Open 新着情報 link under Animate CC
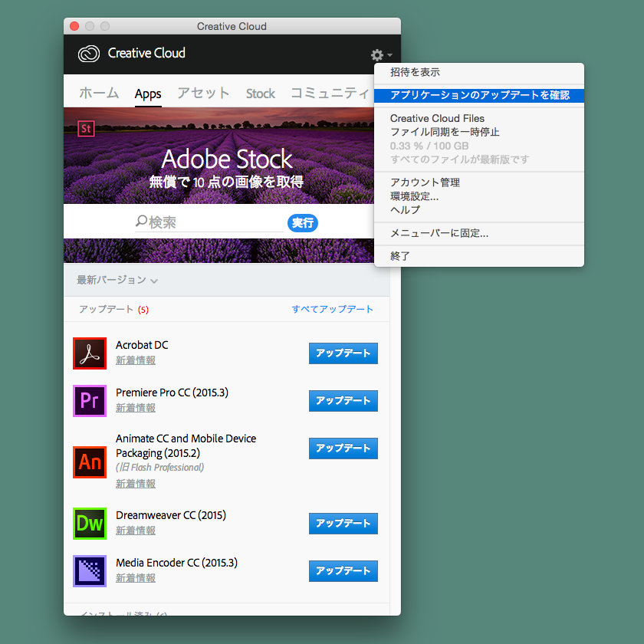This screenshot has width=644, height=644. coord(136,485)
